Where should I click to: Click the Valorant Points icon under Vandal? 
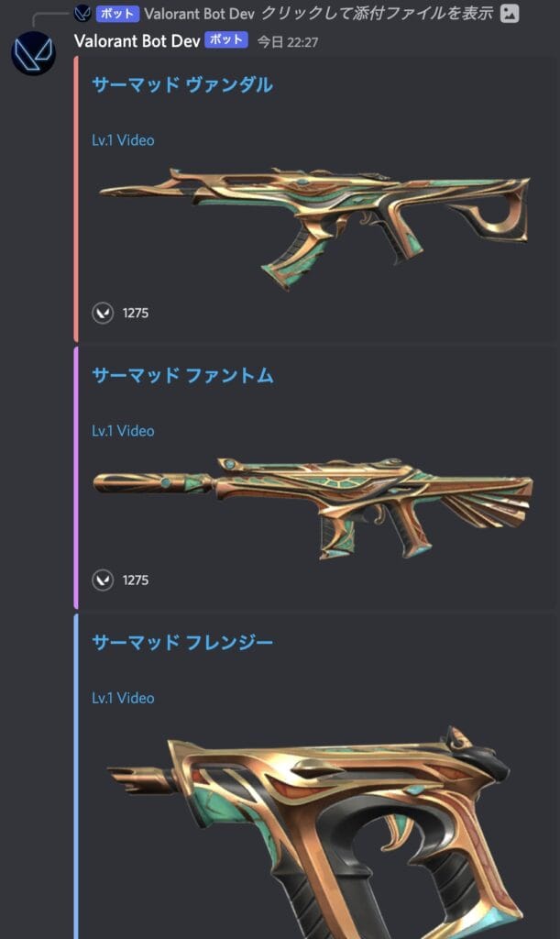tap(103, 313)
